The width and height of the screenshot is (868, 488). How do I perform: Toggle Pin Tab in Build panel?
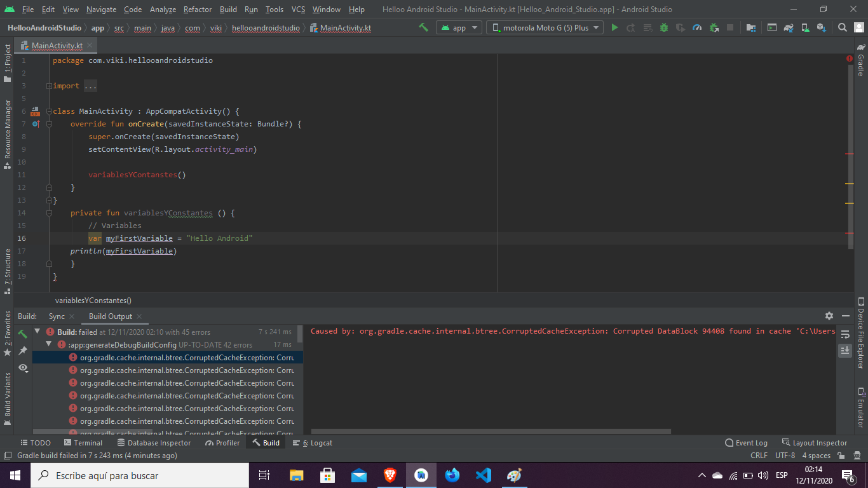coord(23,350)
